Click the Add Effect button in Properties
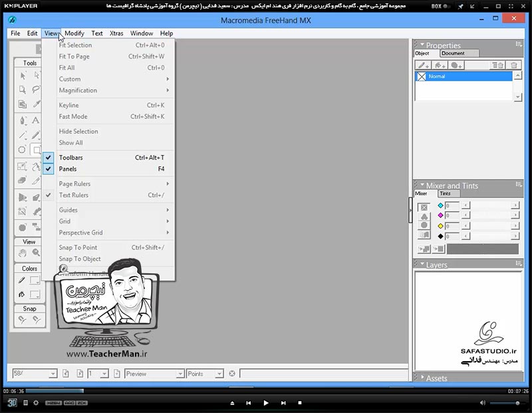Screen dimensions: 532x413 click(457, 65)
